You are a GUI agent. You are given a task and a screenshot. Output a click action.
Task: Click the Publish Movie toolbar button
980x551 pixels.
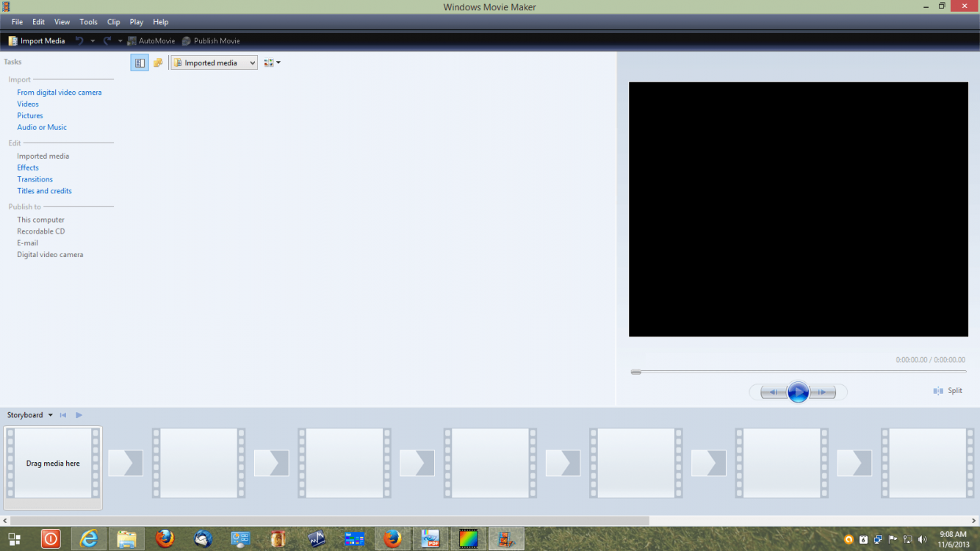[211, 41]
